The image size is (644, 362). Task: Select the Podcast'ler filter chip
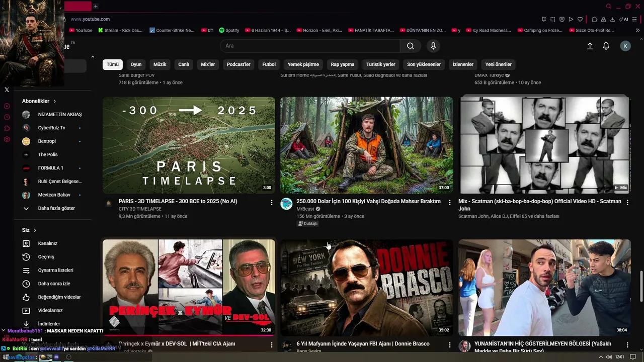point(238,64)
